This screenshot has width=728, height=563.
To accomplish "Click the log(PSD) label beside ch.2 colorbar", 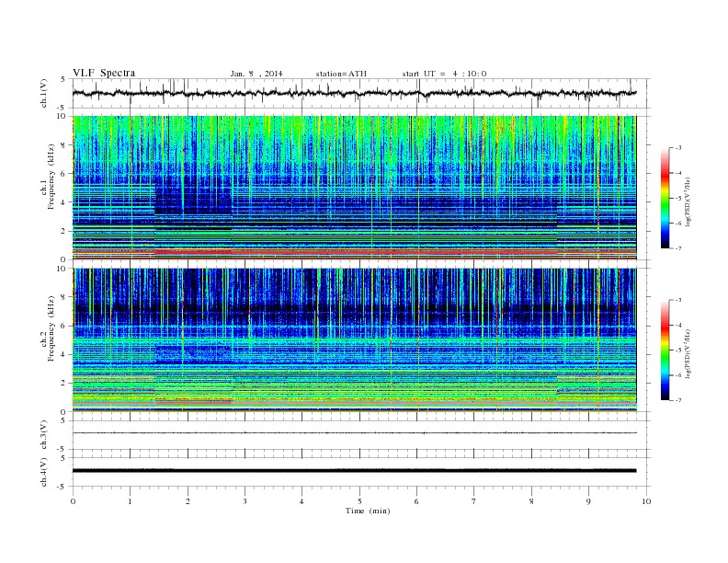I will [x=688, y=353].
